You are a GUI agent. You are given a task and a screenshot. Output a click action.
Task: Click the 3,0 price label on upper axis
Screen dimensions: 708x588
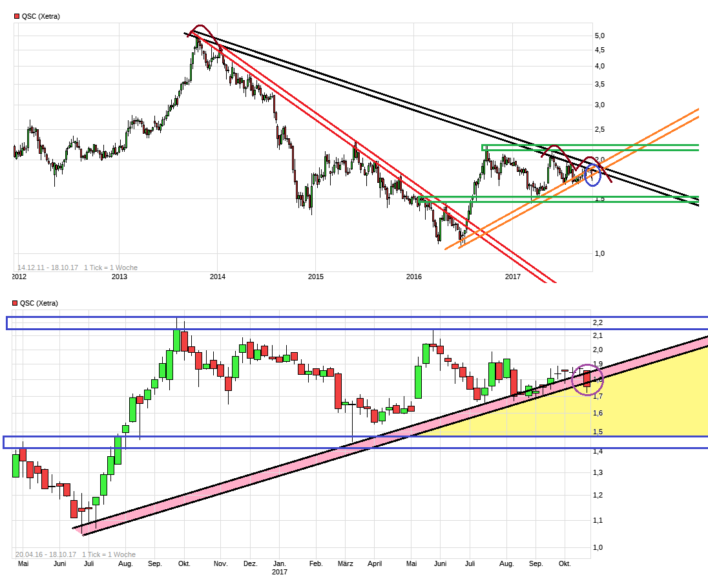[599, 105]
